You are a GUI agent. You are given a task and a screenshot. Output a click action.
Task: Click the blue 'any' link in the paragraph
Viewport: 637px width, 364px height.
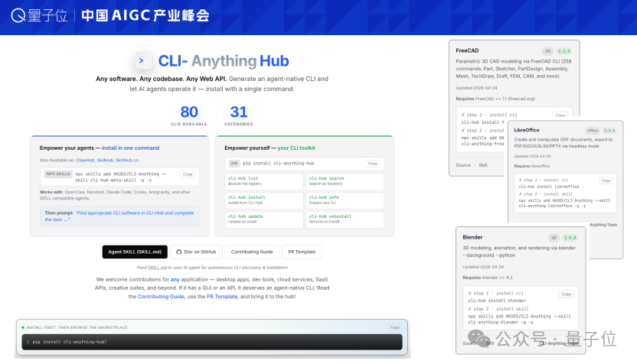click(175, 280)
